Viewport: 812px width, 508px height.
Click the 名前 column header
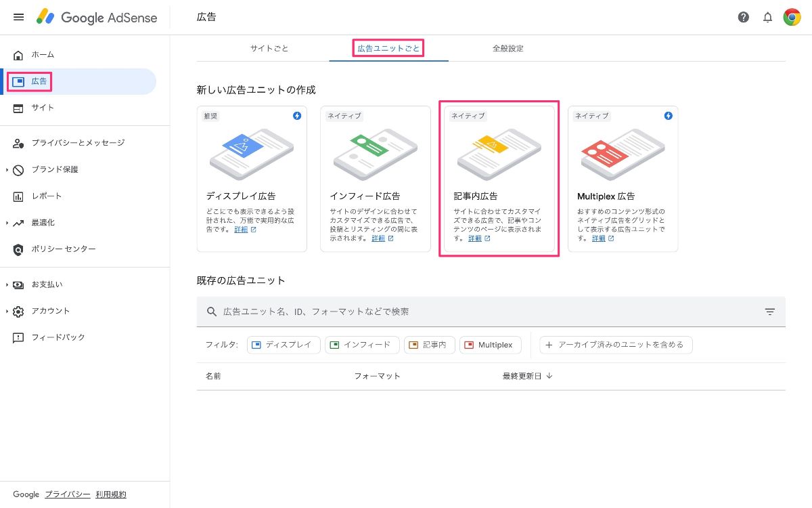213,376
